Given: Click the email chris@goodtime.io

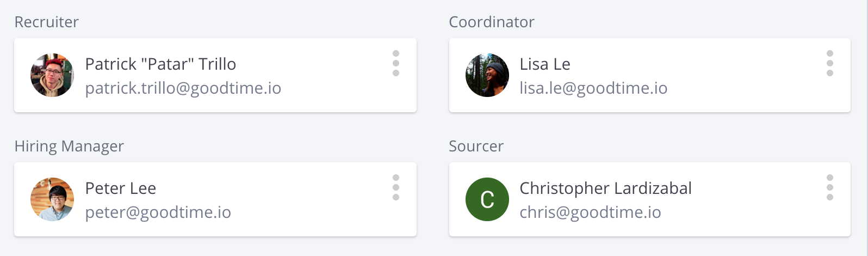Looking at the screenshot, I should pos(590,212).
